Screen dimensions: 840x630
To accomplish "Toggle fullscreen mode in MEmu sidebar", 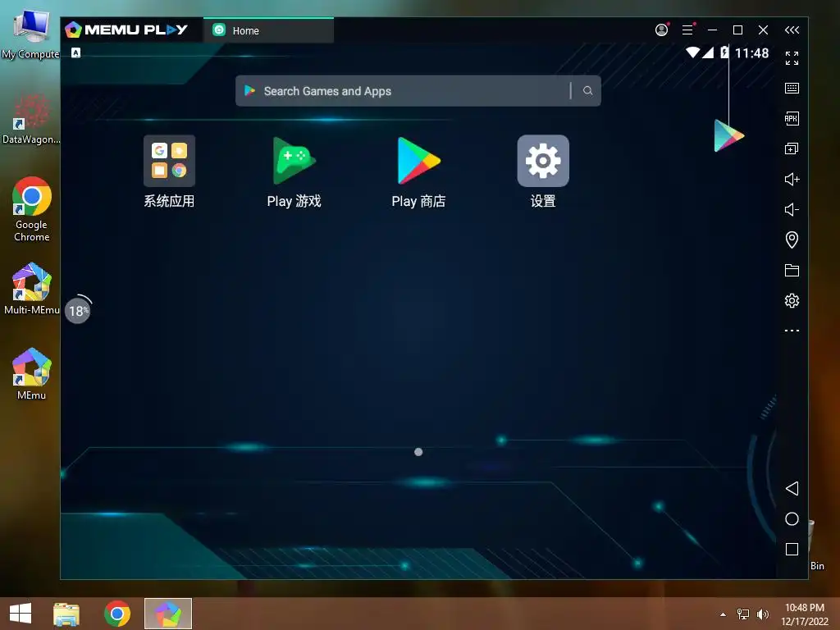I will click(792, 58).
